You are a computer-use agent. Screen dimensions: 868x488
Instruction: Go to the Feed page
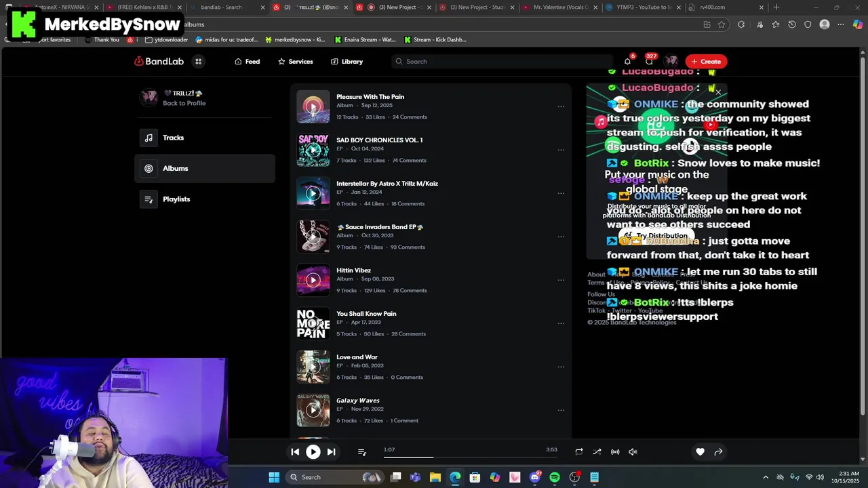[248, 62]
